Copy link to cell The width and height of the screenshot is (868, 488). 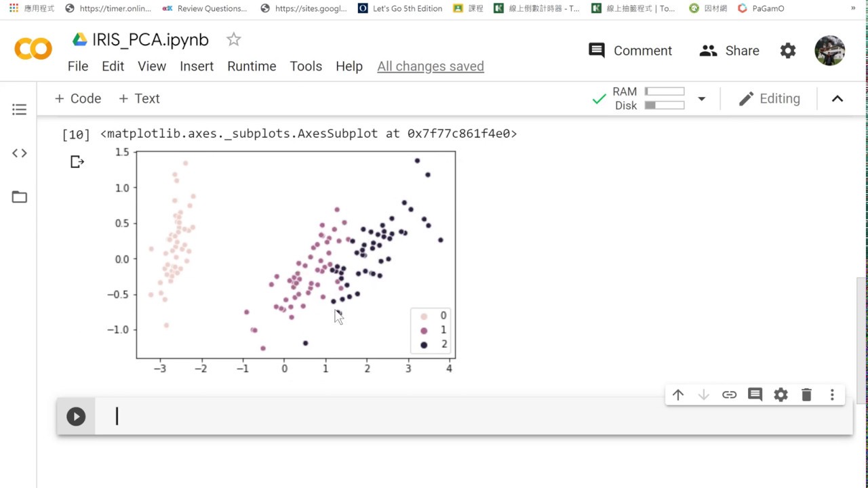pyautogui.click(x=729, y=394)
